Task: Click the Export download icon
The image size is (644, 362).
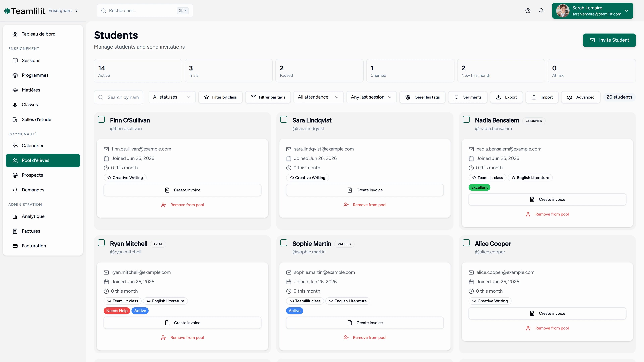Action: (x=498, y=97)
